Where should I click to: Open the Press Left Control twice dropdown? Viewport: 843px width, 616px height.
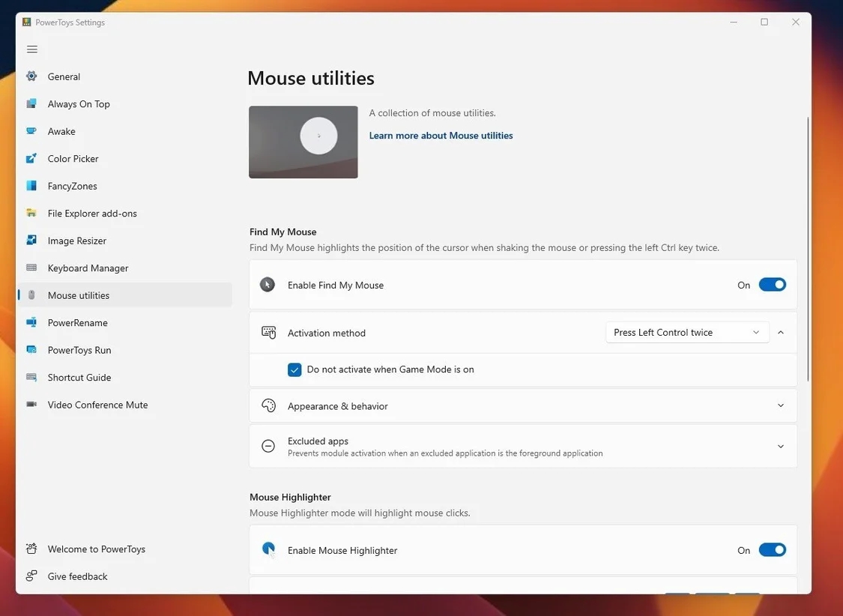686,333
